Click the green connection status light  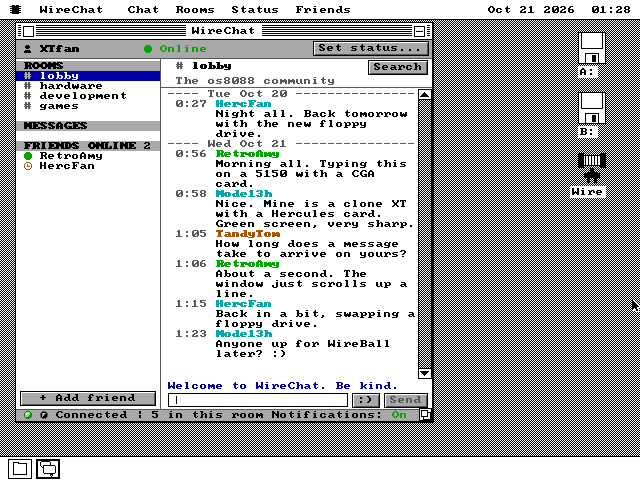point(28,415)
